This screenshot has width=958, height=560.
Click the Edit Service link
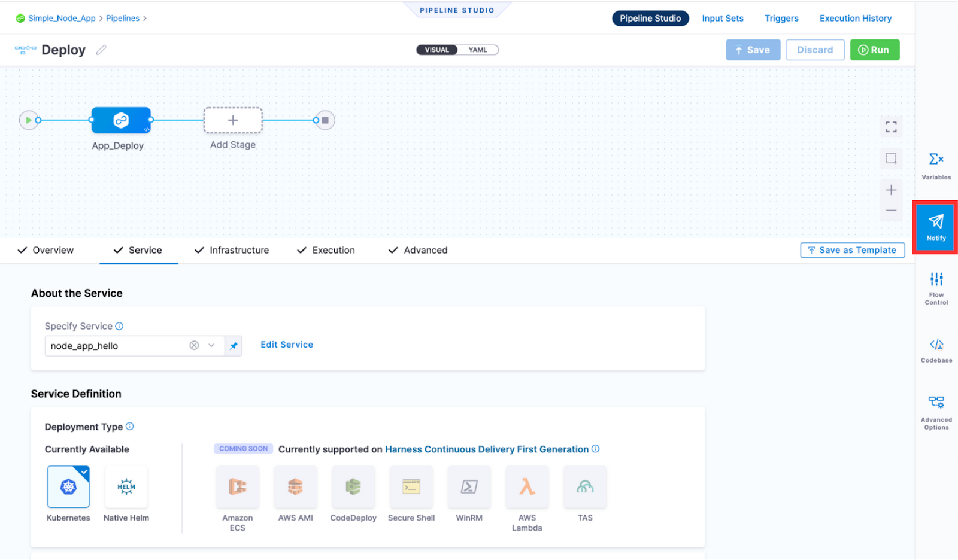click(x=287, y=345)
